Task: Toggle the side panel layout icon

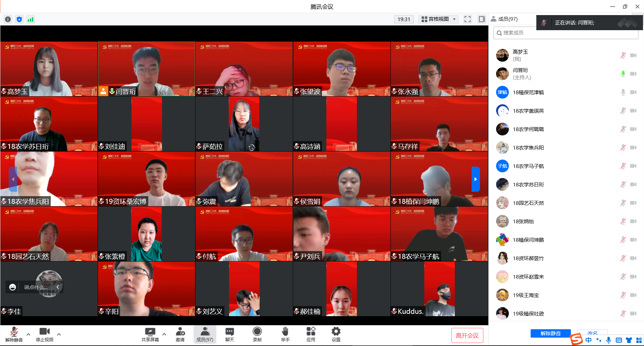Action: (x=482, y=19)
